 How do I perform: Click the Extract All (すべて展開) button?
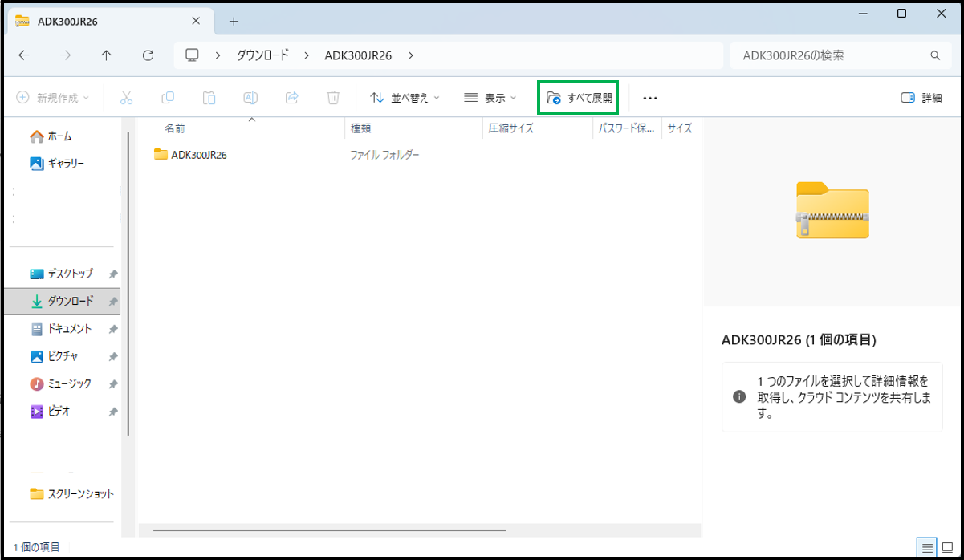(x=578, y=98)
